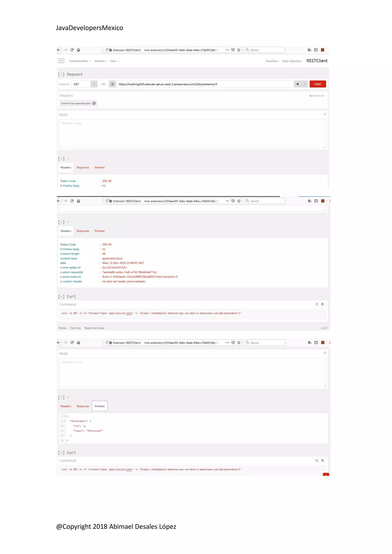
Task: Remove the Content-Type: application/json header chip
Action: coord(94,103)
